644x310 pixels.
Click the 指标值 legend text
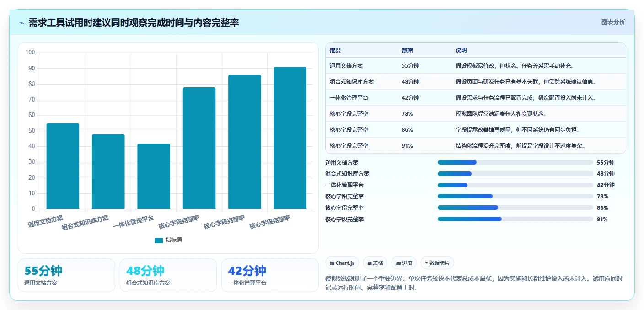[x=174, y=240]
